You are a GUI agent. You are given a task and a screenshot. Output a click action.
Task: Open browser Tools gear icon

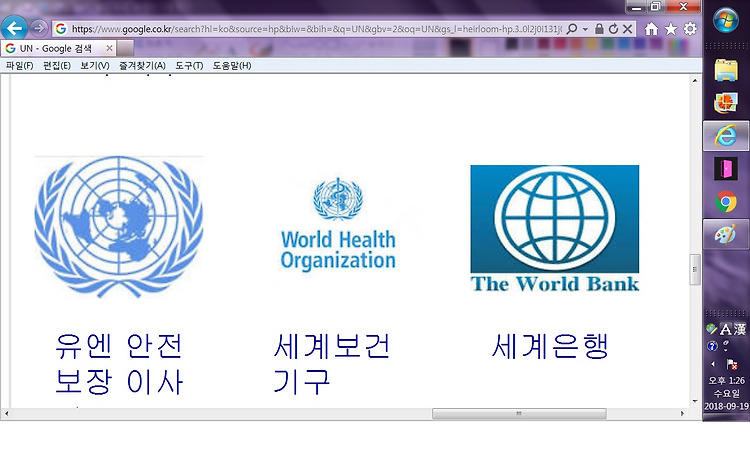point(690,29)
